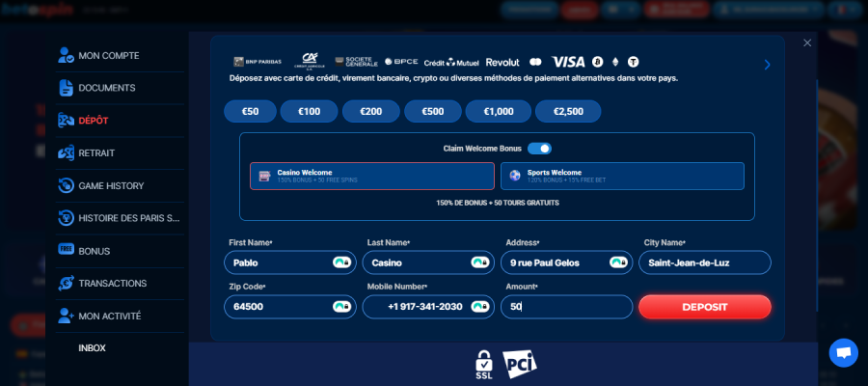Click the Visa payment logo
The width and height of the screenshot is (868, 386).
568,62
